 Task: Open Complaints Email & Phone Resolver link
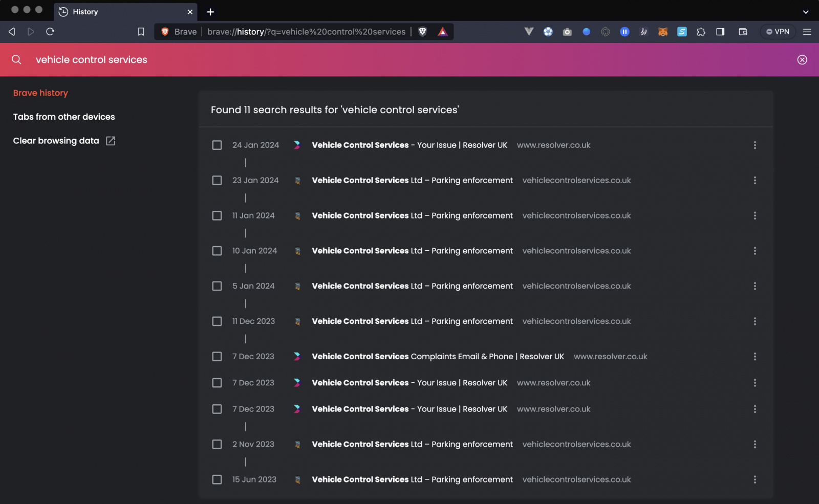[438, 357]
